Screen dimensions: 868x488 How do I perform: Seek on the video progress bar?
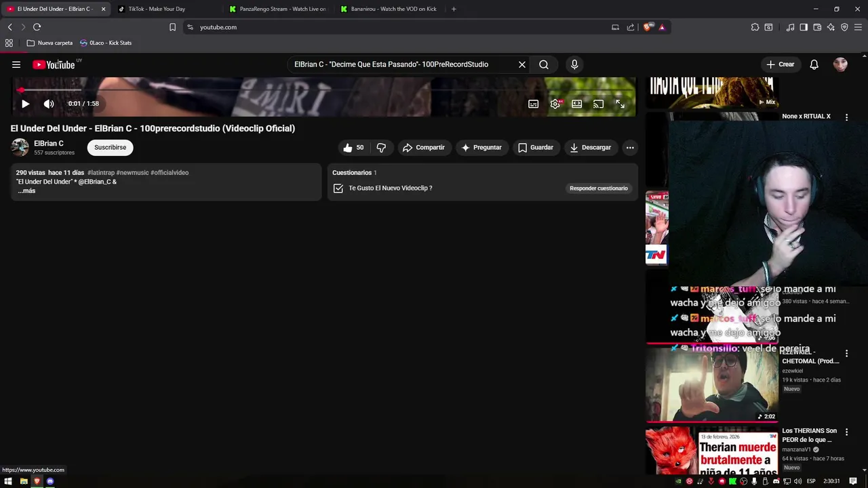[324, 89]
